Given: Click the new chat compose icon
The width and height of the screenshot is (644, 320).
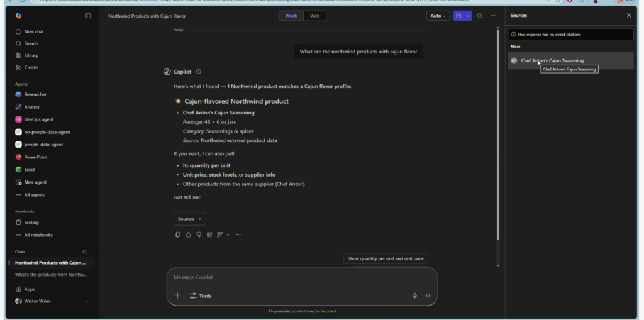Looking at the screenshot, I should pos(458,16).
